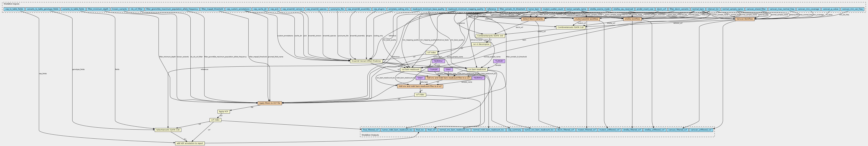Click the mutect_filtered_vcf output node
This screenshot has height=146, width=868.
(x=587, y=130)
